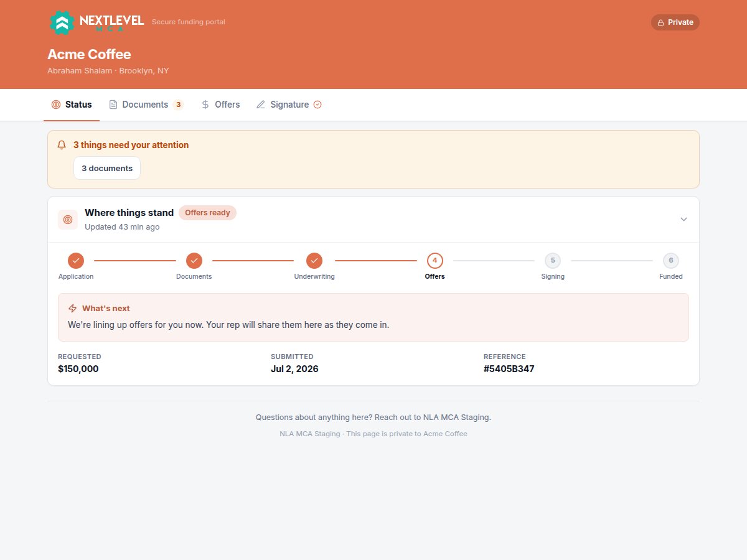Click the lining up offers message

(228, 325)
